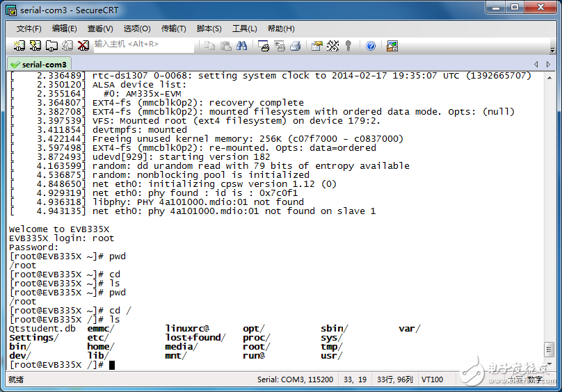Image resolution: width=562 pixels, height=392 pixels.
Task: Click the terminal scrollbar up arrow
Action: pyautogui.click(x=549, y=78)
